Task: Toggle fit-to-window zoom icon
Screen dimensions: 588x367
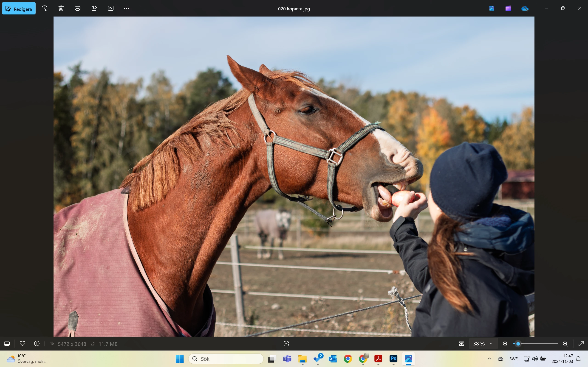Action: [x=461, y=344]
